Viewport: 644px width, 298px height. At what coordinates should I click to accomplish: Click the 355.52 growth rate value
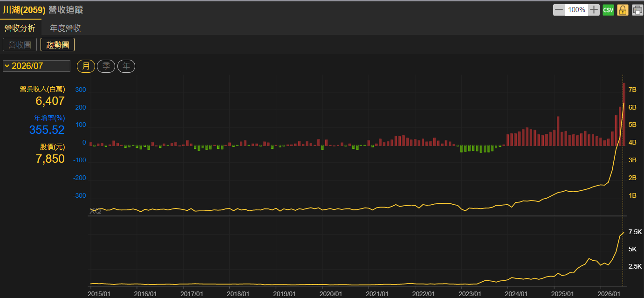47,130
